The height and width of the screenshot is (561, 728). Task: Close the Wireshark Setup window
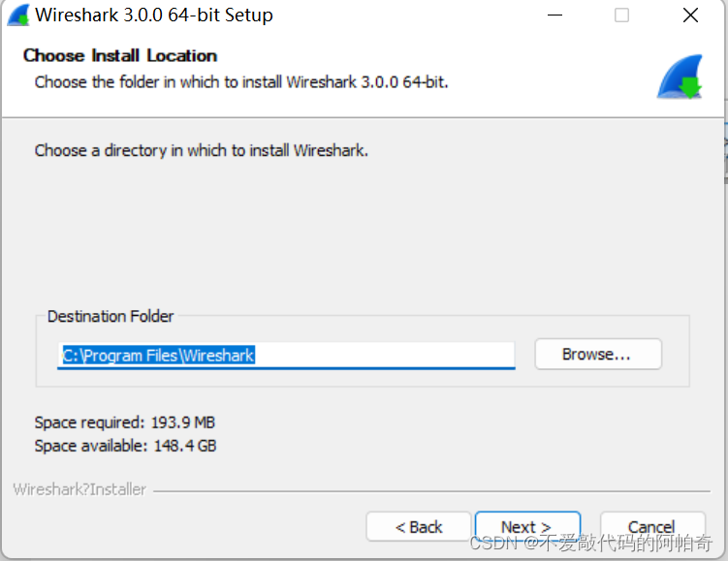pos(690,16)
